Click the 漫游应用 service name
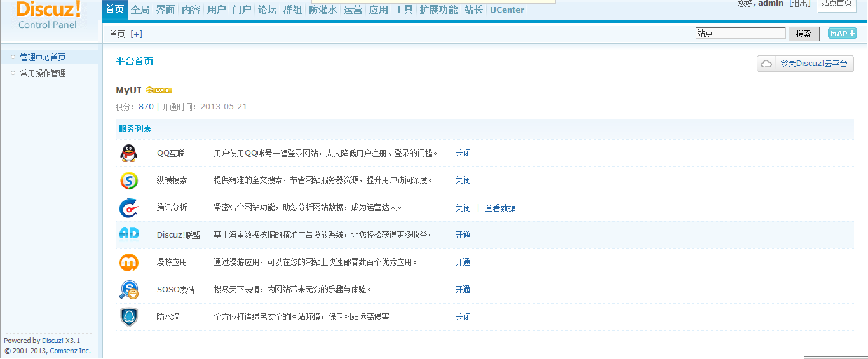The width and height of the screenshot is (868, 359). (172, 262)
